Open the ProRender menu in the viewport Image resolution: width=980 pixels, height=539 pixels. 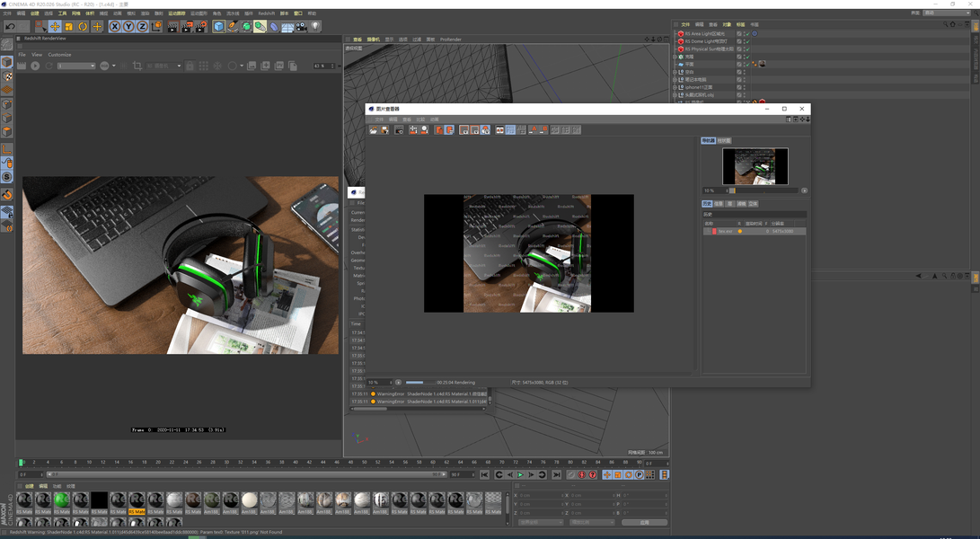tap(451, 40)
